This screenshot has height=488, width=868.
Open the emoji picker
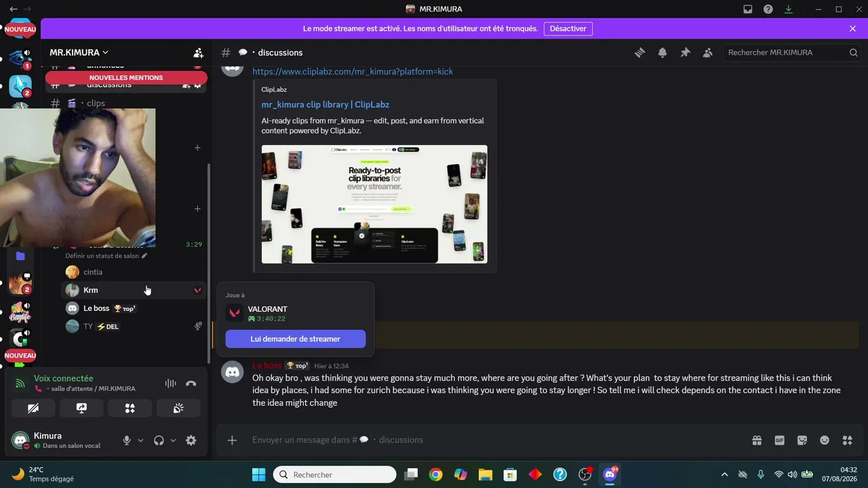(825, 440)
